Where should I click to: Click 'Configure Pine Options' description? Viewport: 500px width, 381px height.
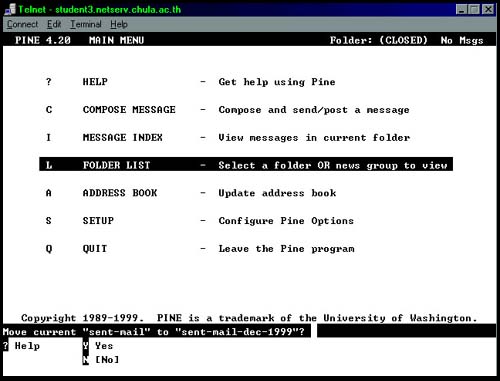286,221
